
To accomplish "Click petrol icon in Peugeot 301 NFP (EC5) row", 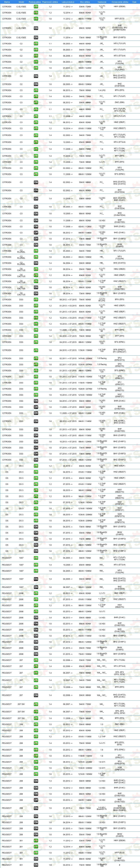I will [x=36, y=852].
